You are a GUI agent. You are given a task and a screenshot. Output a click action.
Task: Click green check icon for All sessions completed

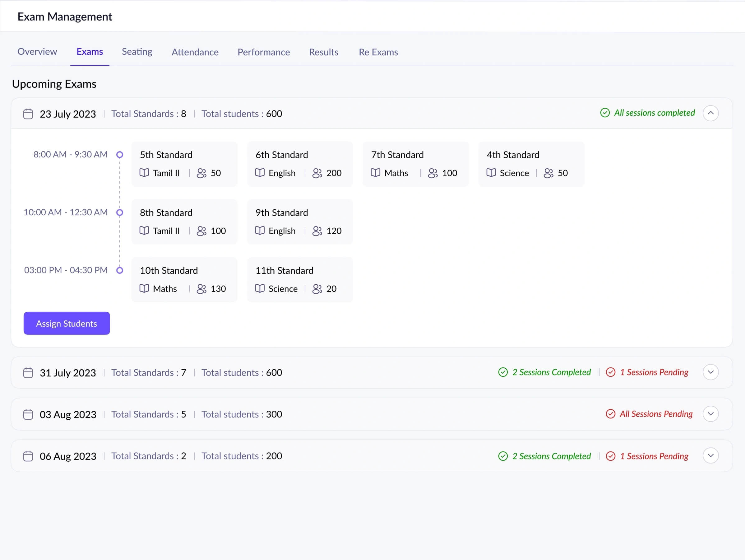click(x=605, y=113)
